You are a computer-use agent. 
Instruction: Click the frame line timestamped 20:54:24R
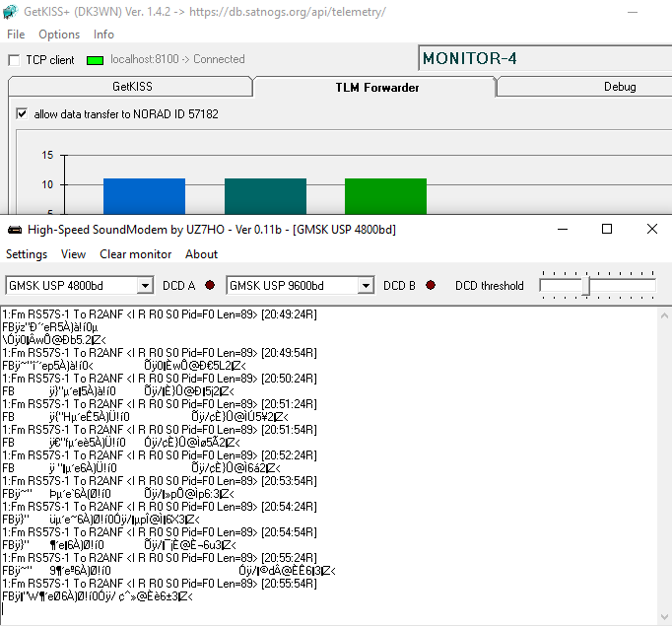click(x=160, y=507)
